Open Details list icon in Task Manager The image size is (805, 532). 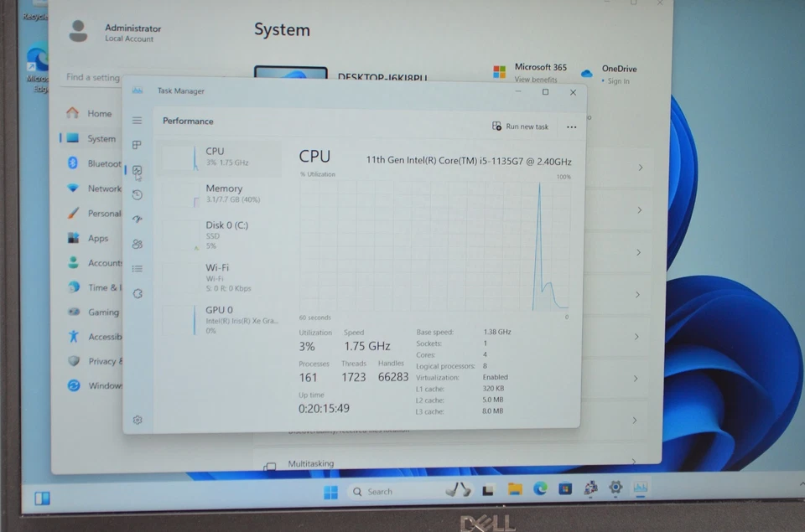click(x=137, y=269)
